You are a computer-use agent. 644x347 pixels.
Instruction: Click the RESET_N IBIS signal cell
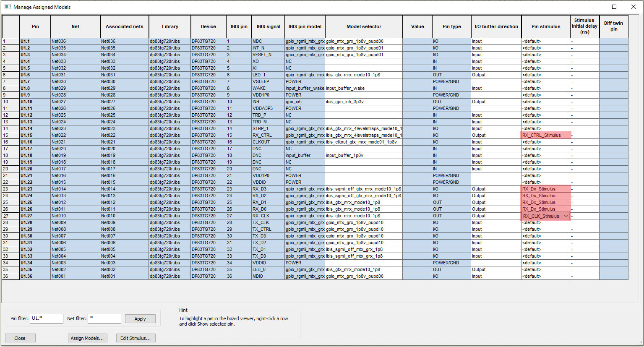click(269, 55)
